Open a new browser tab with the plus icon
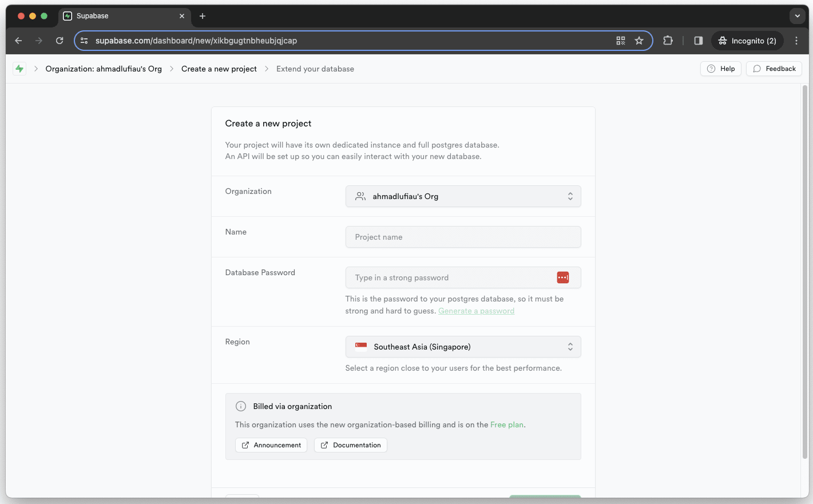Screen dimensions: 813x504 coord(202,16)
